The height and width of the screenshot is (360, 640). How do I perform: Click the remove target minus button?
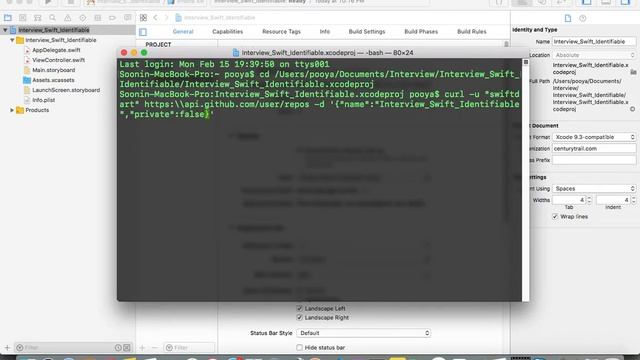(155, 348)
